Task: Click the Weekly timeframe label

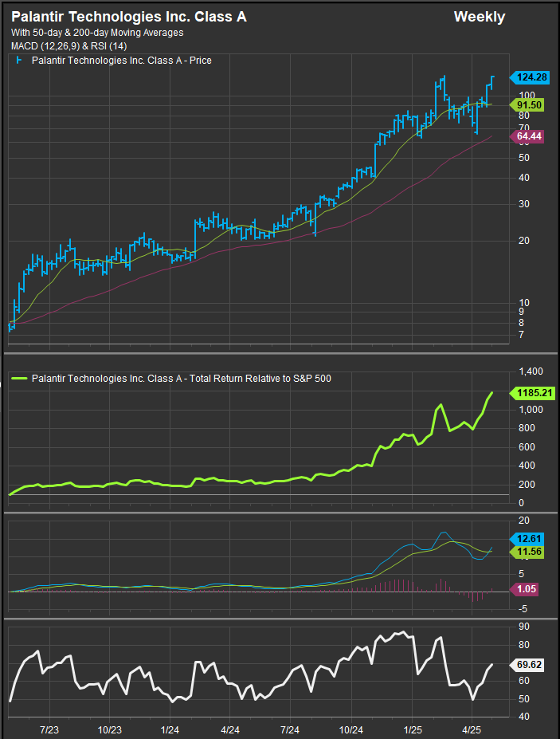Action: (480, 17)
